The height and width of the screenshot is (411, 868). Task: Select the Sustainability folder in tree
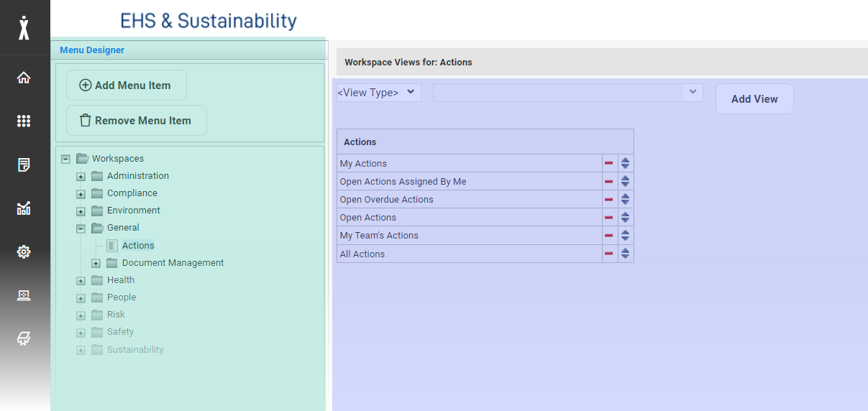point(135,350)
